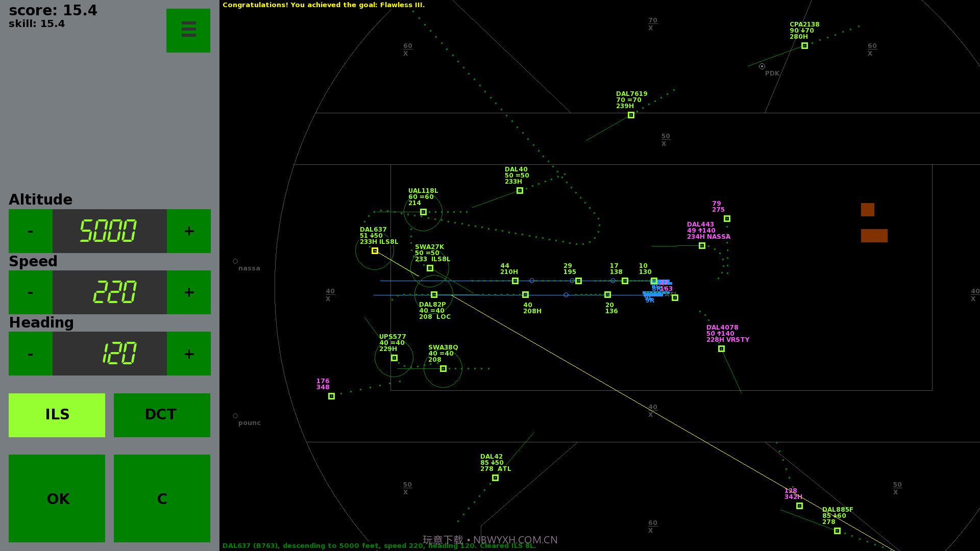The width and height of the screenshot is (980, 551).
Task: Click the DAL7619 aircraft square
Action: 631,115
